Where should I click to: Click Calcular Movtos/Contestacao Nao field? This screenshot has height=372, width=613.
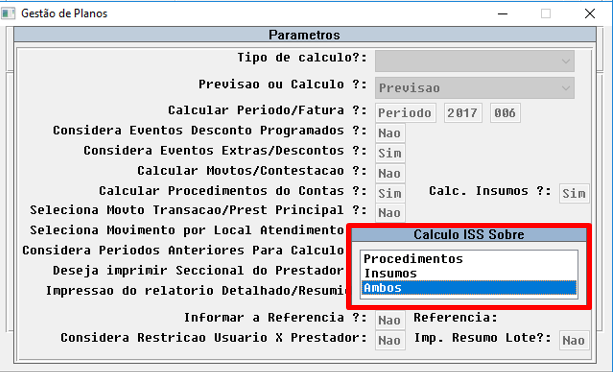(x=390, y=173)
